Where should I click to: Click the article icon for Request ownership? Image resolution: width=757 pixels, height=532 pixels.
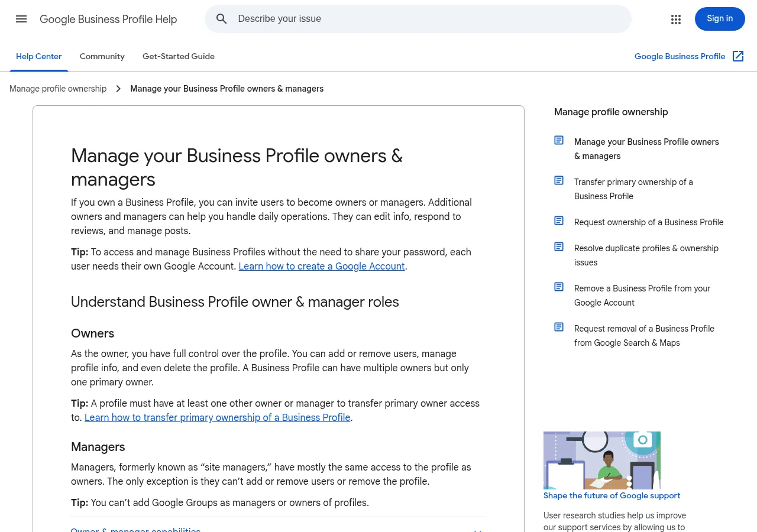(x=559, y=220)
